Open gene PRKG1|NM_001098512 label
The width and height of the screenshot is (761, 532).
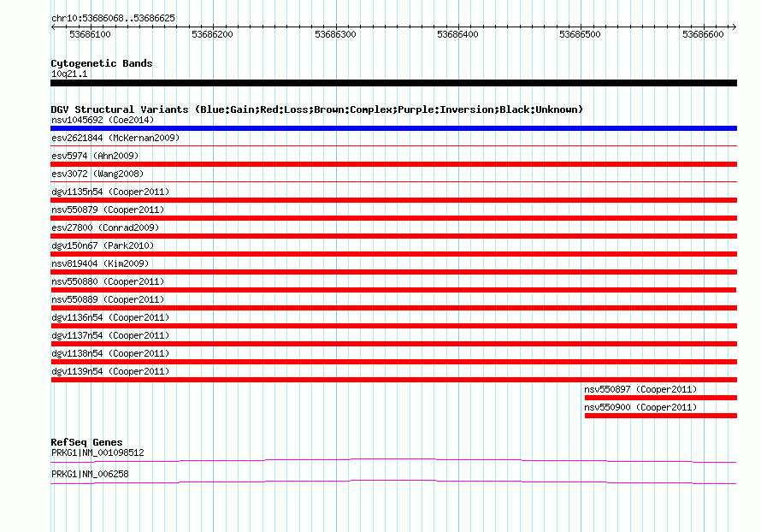click(97, 452)
